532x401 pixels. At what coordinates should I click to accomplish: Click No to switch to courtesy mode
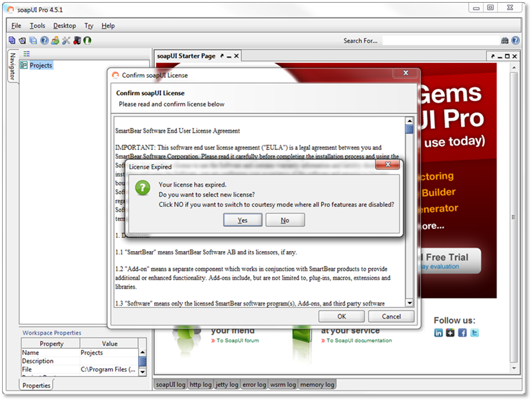coord(285,220)
